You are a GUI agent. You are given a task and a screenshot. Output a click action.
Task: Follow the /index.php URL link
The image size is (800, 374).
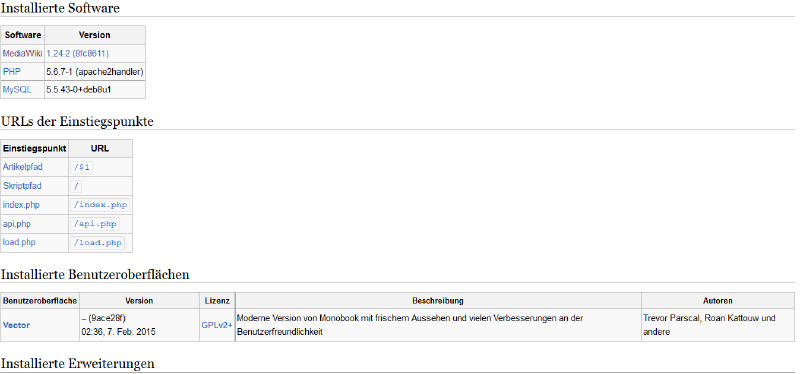(x=100, y=205)
